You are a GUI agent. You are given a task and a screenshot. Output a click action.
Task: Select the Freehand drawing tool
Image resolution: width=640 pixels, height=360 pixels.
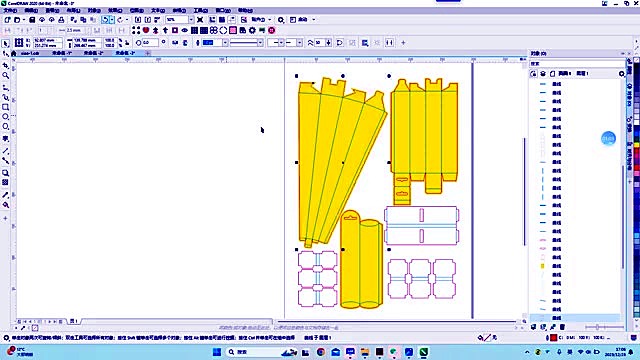(5, 87)
